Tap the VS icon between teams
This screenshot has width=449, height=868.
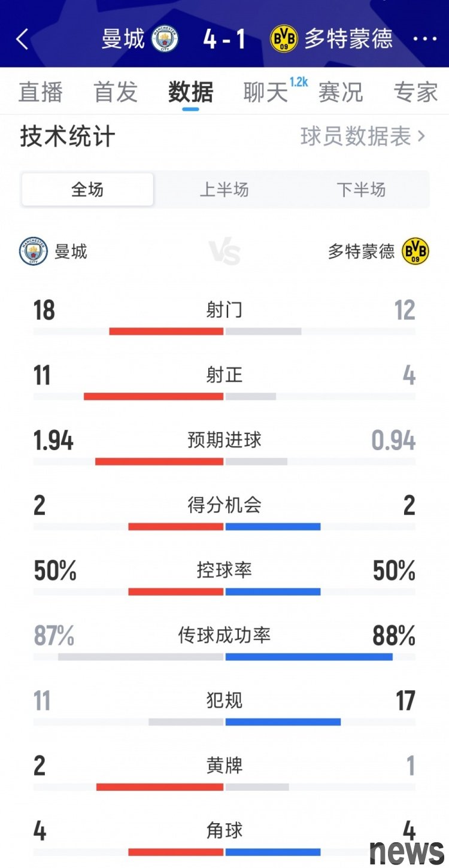coord(224,252)
